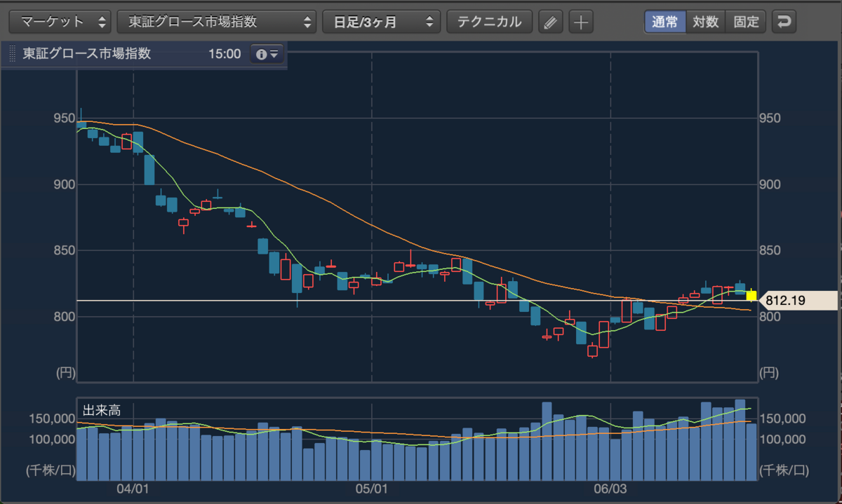Viewport: 842px width, 504px height.
Task: Click the (千株/口) unit label at right
Action: (x=784, y=469)
